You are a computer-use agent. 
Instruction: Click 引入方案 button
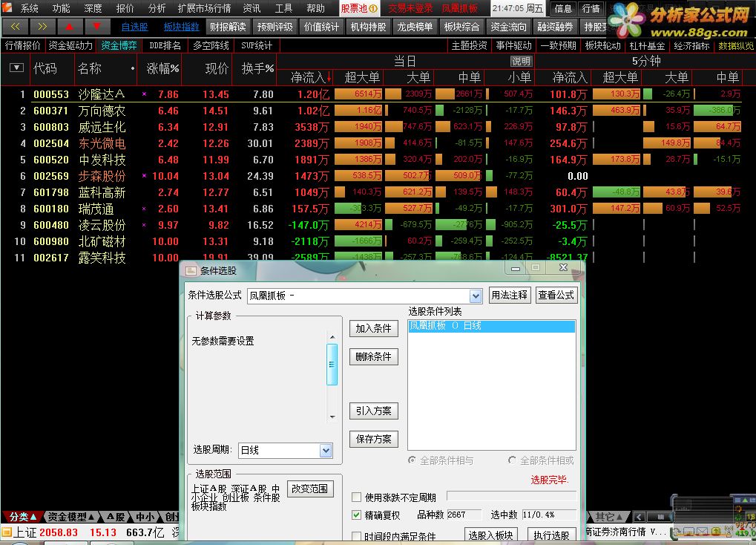point(374,411)
